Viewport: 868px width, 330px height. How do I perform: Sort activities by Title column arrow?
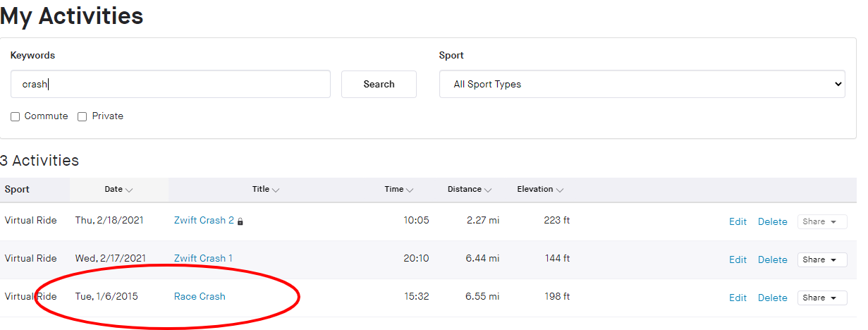(276, 190)
